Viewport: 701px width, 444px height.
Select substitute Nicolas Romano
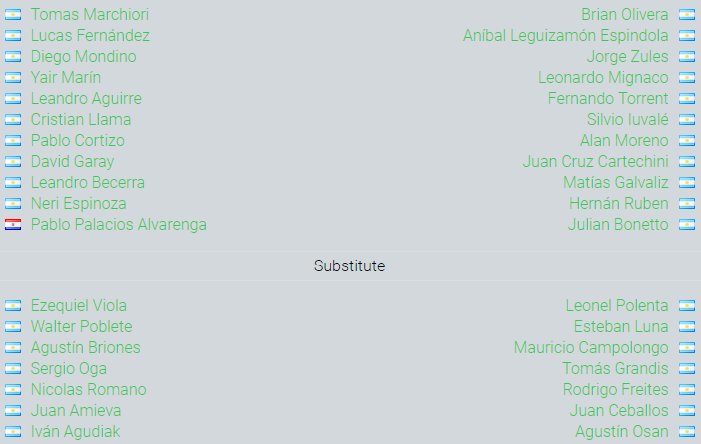(89, 389)
